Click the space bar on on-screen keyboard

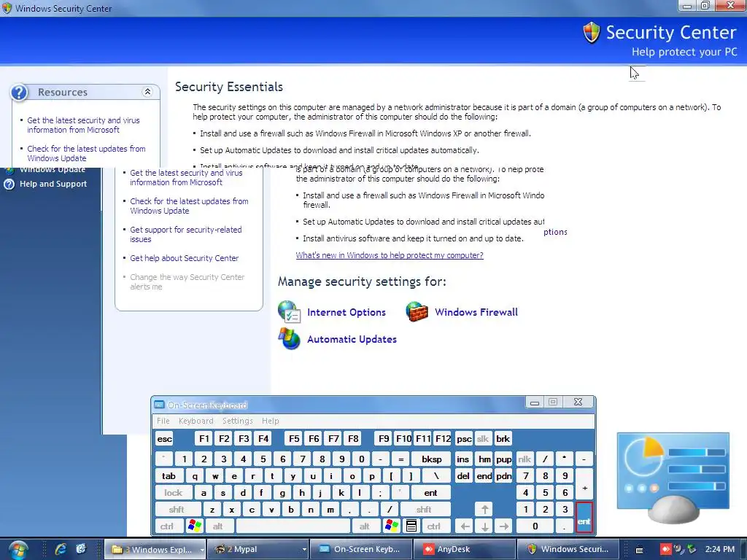[293, 526]
